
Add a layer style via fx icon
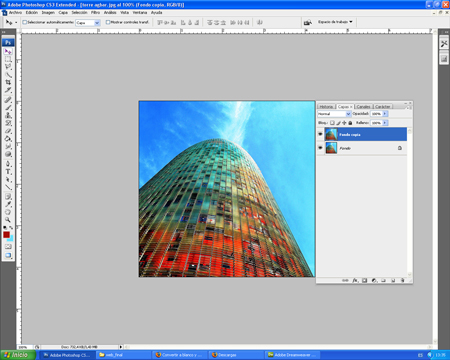point(355,280)
